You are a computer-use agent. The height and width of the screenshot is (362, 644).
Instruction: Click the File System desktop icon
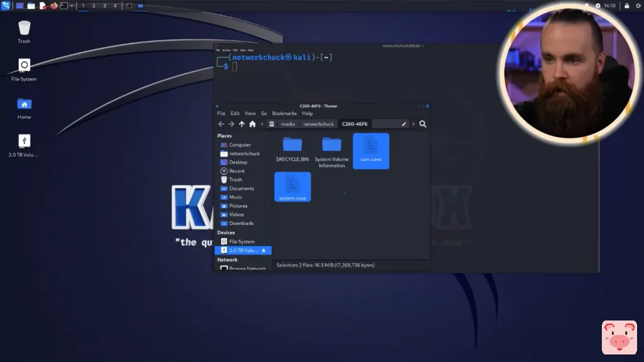click(x=24, y=70)
